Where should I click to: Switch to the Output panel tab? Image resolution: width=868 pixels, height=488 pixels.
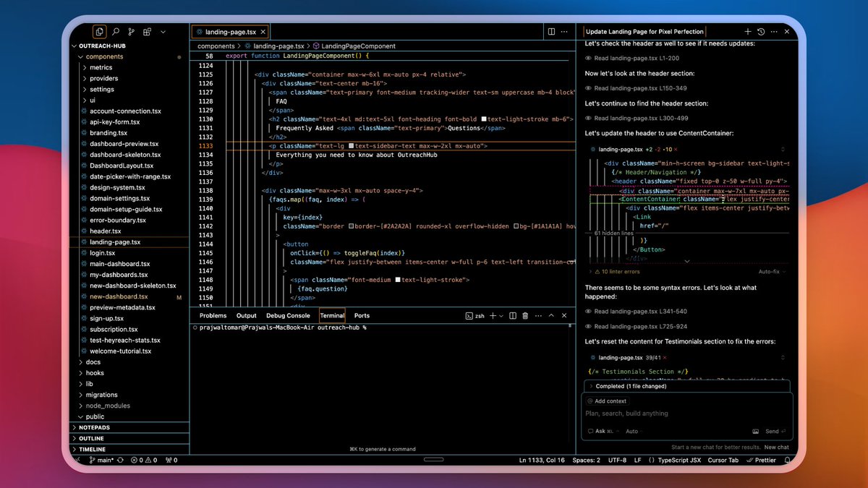click(247, 316)
